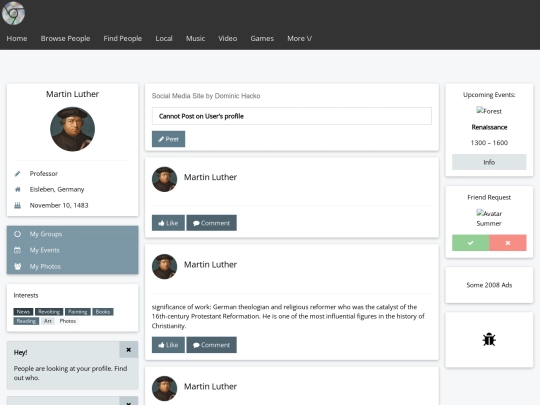Click the Post button
The image size is (540, 405).
click(168, 139)
